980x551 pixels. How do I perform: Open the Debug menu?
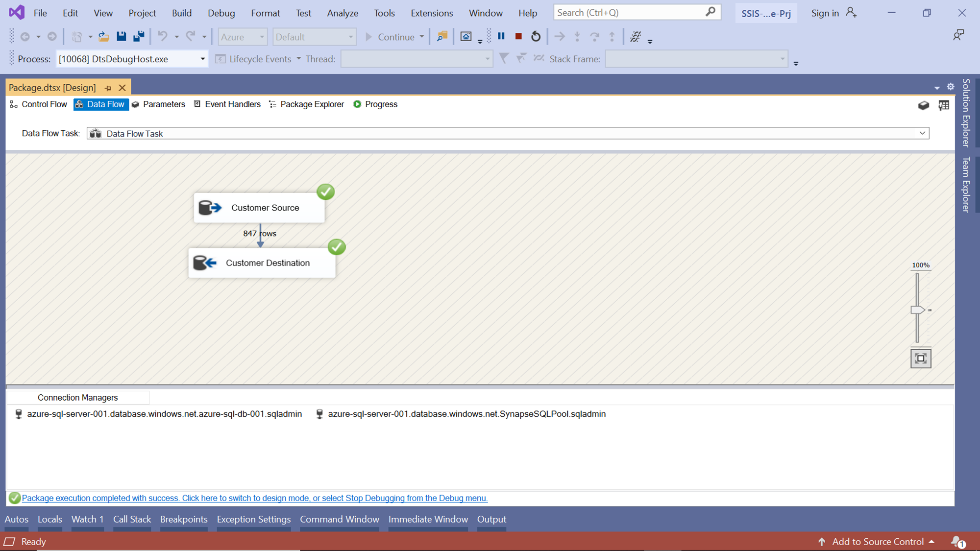(221, 13)
